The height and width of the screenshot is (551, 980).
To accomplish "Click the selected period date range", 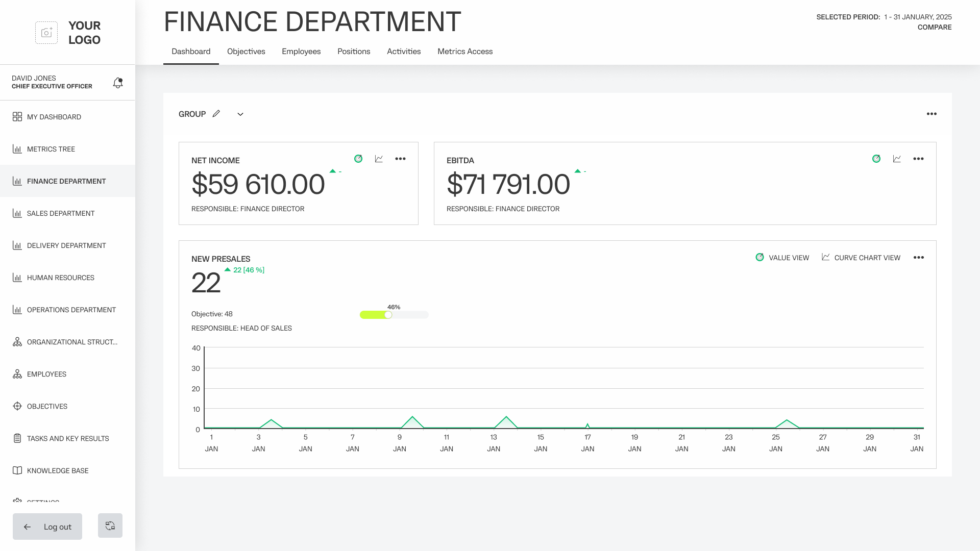I will [917, 17].
